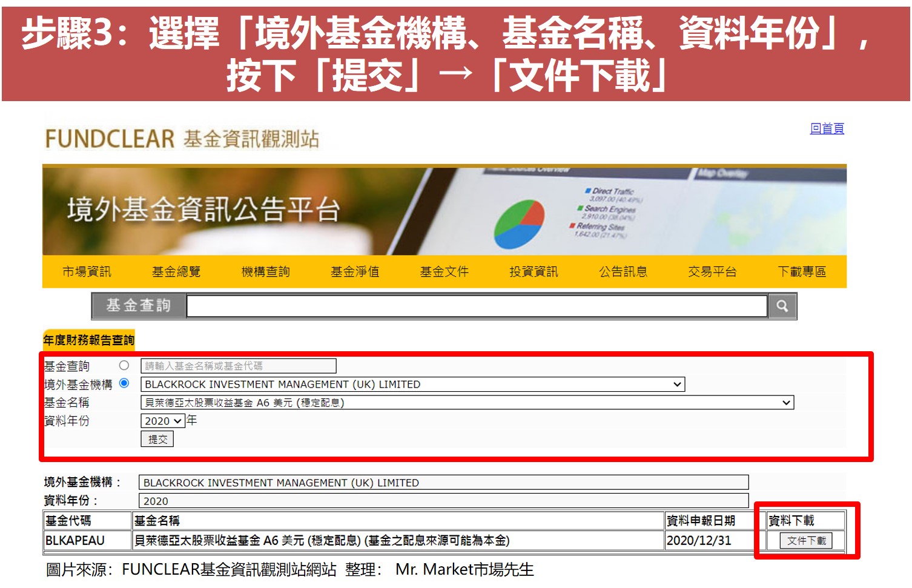Open 交易平台 menu
912x588 pixels.
pyautogui.click(x=712, y=272)
